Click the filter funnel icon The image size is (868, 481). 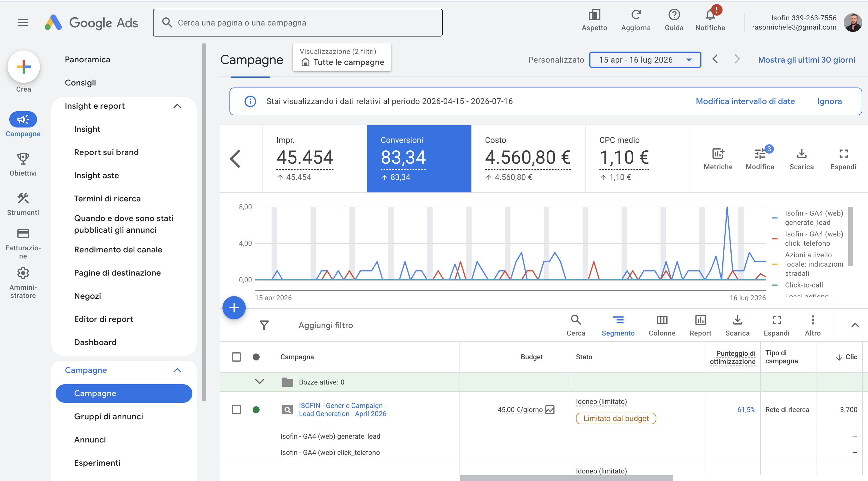point(264,325)
